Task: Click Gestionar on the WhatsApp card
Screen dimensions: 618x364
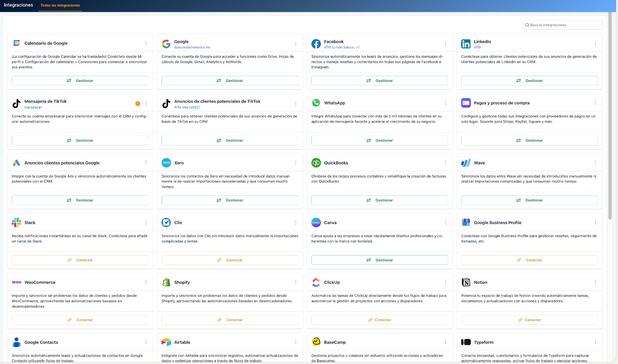Action: (380, 141)
